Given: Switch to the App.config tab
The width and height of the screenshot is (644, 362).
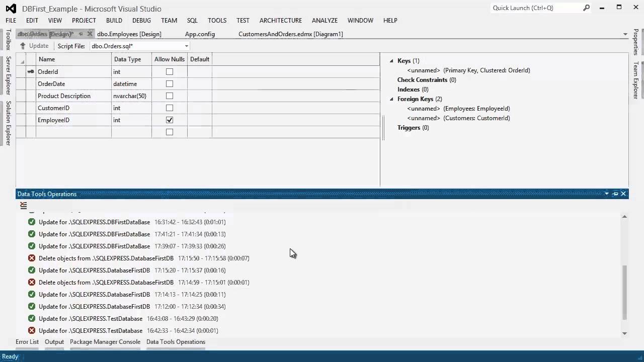Looking at the screenshot, I should click(200, 34).
